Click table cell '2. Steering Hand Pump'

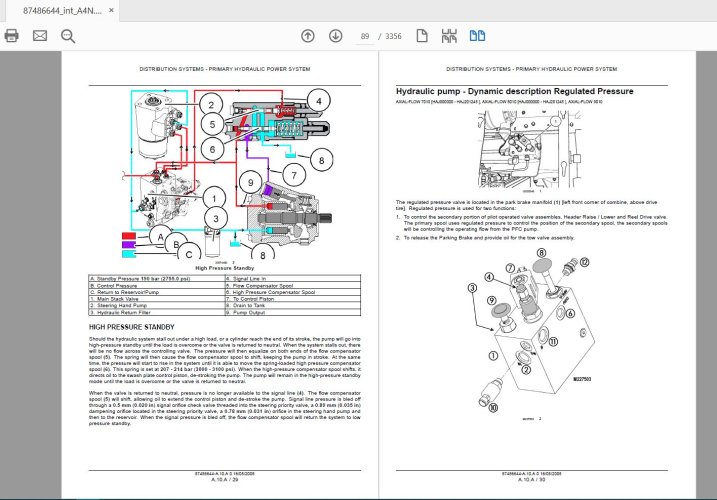point(156,305)
